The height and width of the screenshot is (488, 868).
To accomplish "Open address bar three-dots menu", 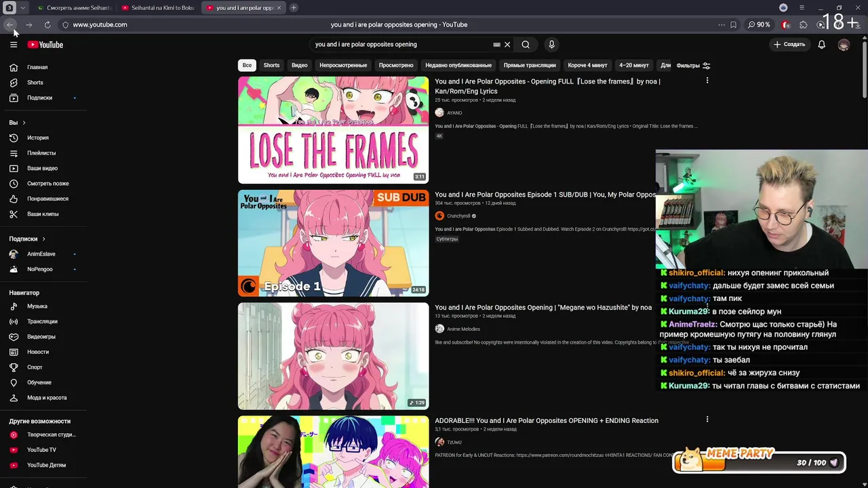I will click(x=722, y=24).
